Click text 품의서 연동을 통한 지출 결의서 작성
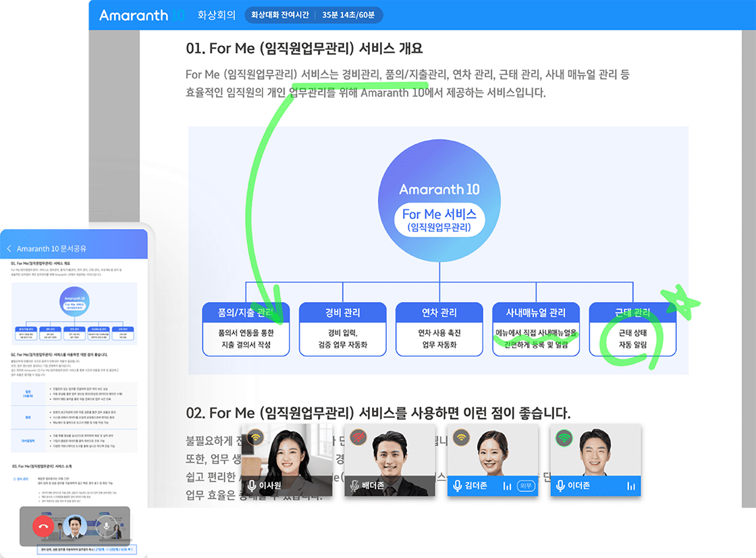Screen dimensions: 756x558 [246, 339]
